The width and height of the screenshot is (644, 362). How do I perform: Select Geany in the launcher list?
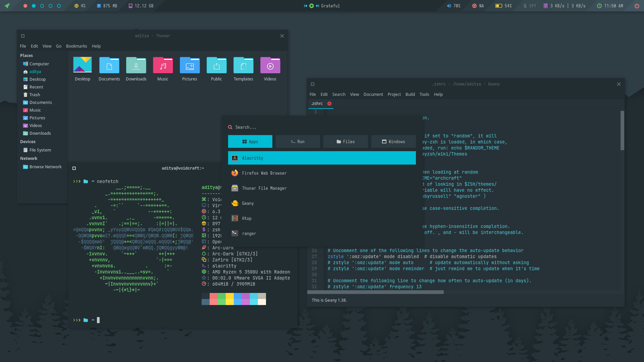tap(248, 203)
